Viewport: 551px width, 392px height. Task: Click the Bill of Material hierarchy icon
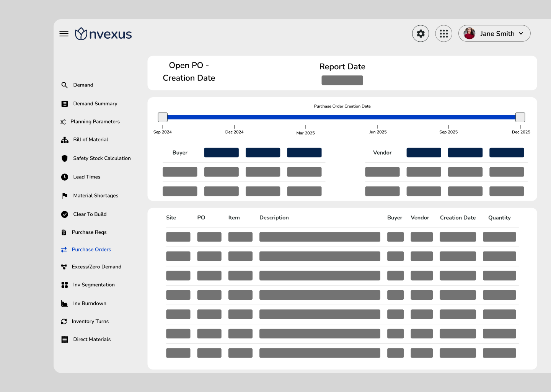pos(65,140)
